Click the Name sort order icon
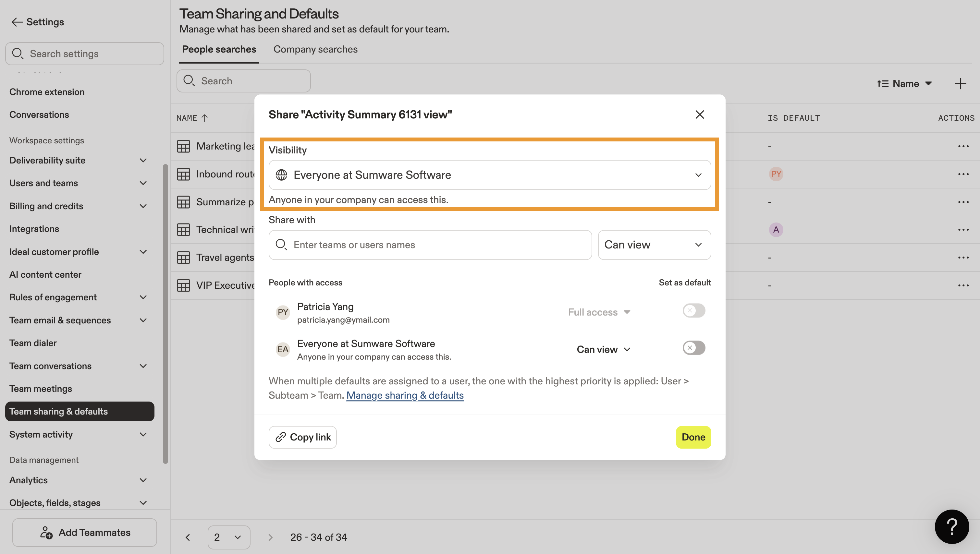Image resolution: width=980 pixels, height=554 pixels. [883, 84]
